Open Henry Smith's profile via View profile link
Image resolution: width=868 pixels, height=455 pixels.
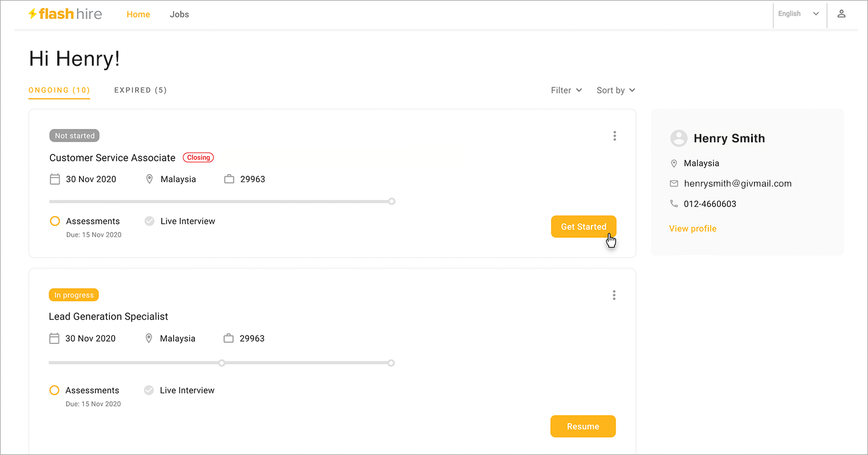[693, 228]
